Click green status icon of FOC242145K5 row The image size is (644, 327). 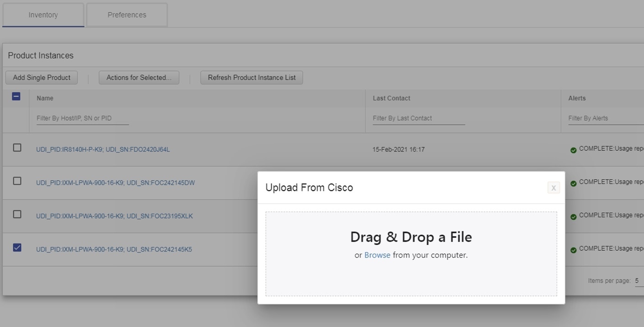573,250
